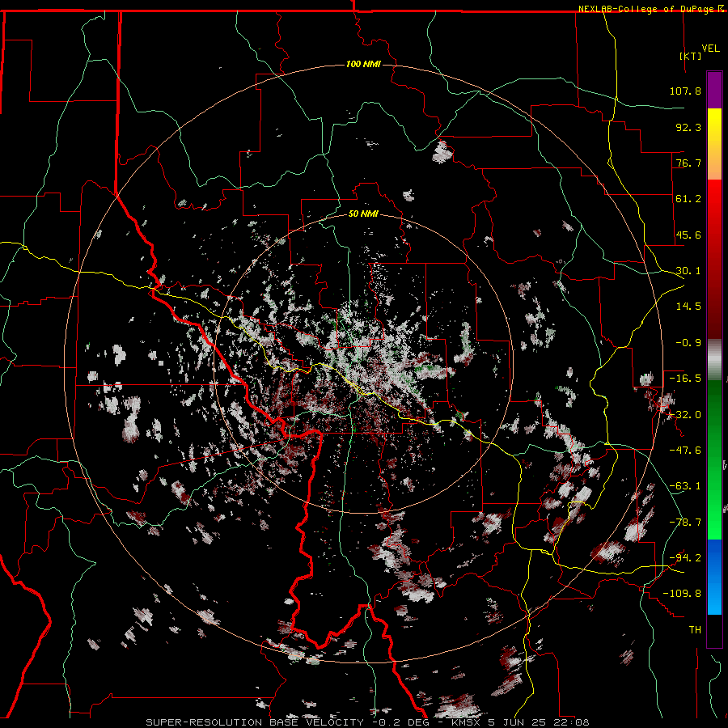The height and width of the screenshot is (728, 728).
Task: Click the 61.2 velocity scale value
Action: click(688, 199)
